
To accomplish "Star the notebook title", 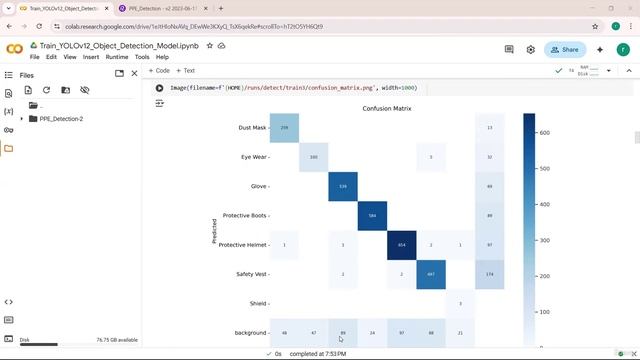I will [x=209, y=46].
